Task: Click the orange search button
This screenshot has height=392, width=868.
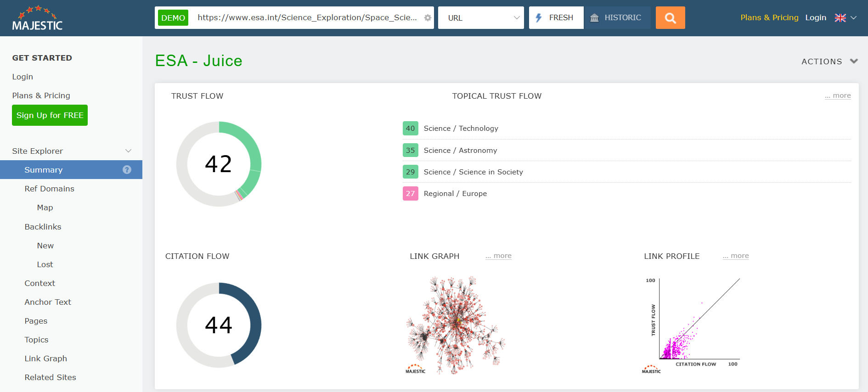Action: coord(670,18)
